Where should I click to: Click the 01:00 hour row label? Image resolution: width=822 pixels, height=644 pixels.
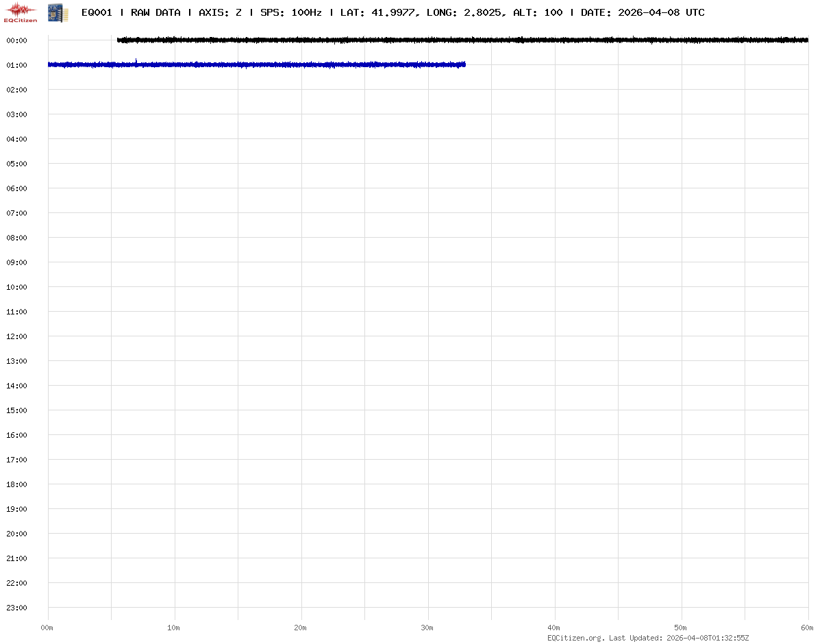pyautogui.click(x=16, y=65)
